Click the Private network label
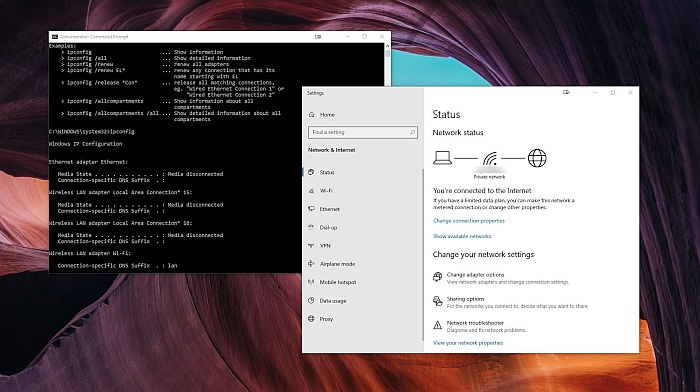Image resolution: width=700 pixels, height=392 pixels. 490,177
